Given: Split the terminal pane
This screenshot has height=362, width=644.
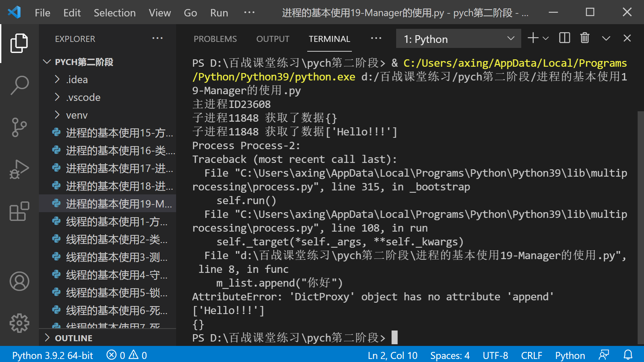Looking at the screenshot, I should coord(565,38).
